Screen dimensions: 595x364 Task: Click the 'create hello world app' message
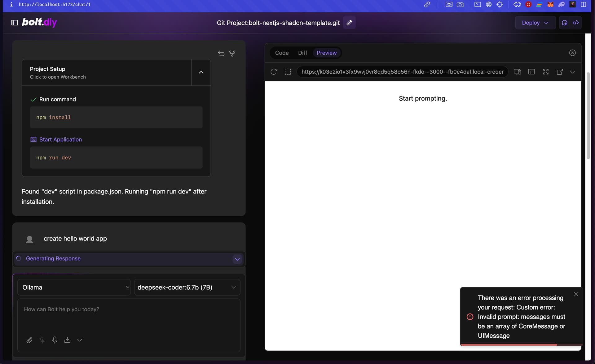(75, 239)
